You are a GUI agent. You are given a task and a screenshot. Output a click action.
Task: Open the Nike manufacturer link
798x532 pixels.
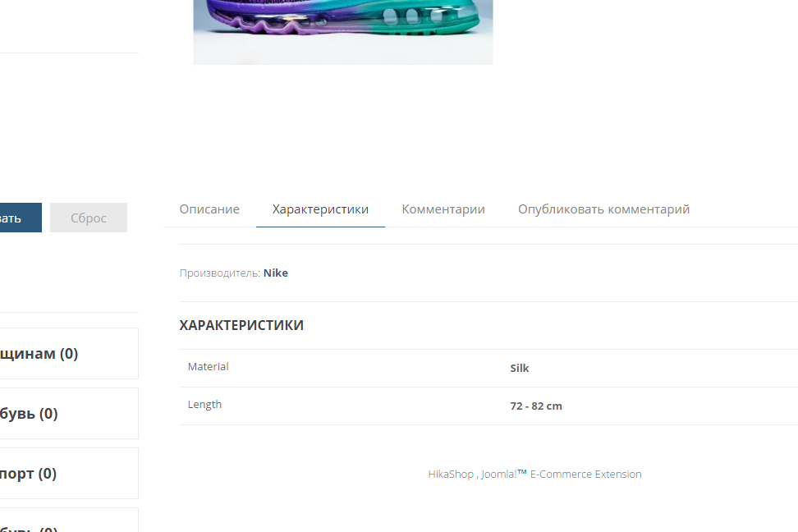point(275,273)
